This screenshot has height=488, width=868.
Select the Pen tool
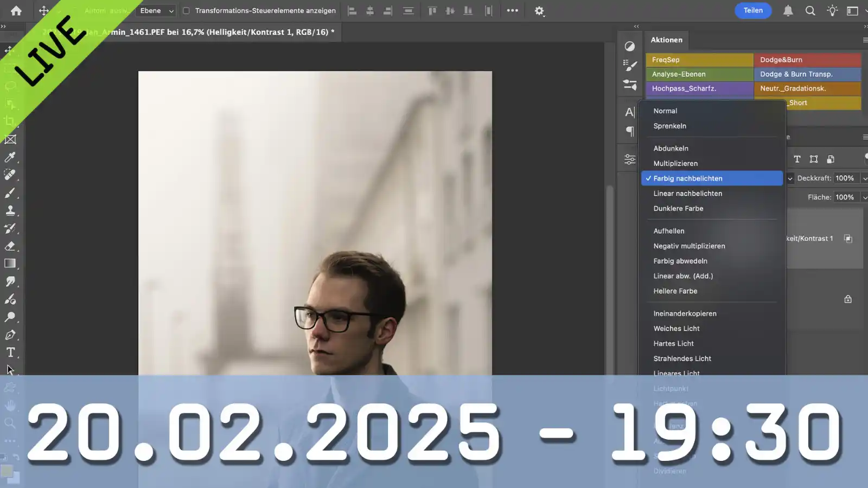point(10,335)
